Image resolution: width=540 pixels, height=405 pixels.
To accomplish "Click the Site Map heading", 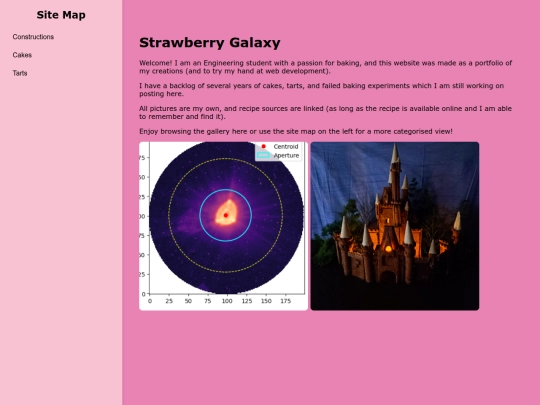I will pos(61,15).
